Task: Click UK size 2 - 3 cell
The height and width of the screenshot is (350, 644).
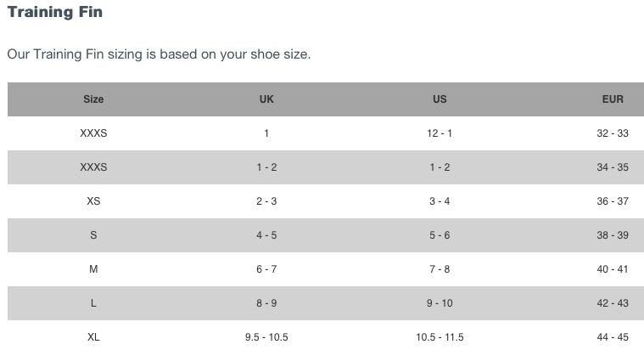Action: (266, 201)
